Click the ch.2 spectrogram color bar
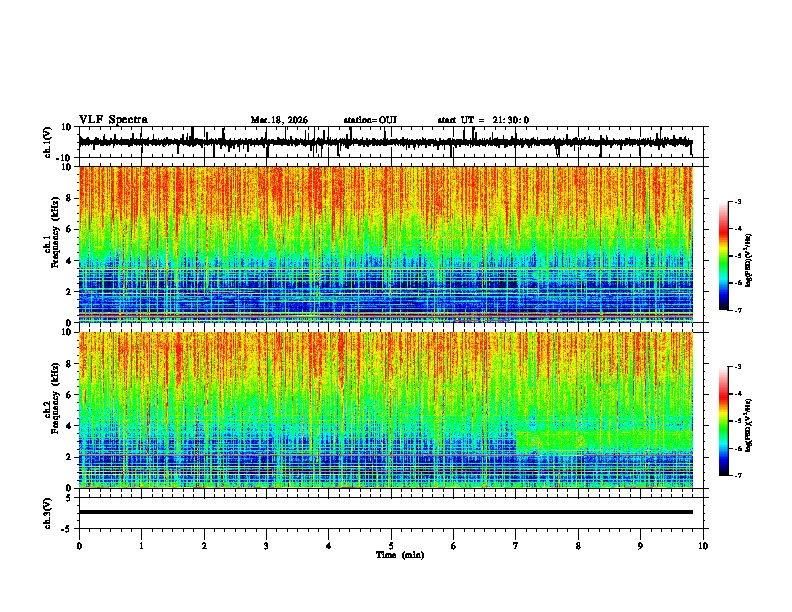This screenshot has width=792, height=612. 723,421
